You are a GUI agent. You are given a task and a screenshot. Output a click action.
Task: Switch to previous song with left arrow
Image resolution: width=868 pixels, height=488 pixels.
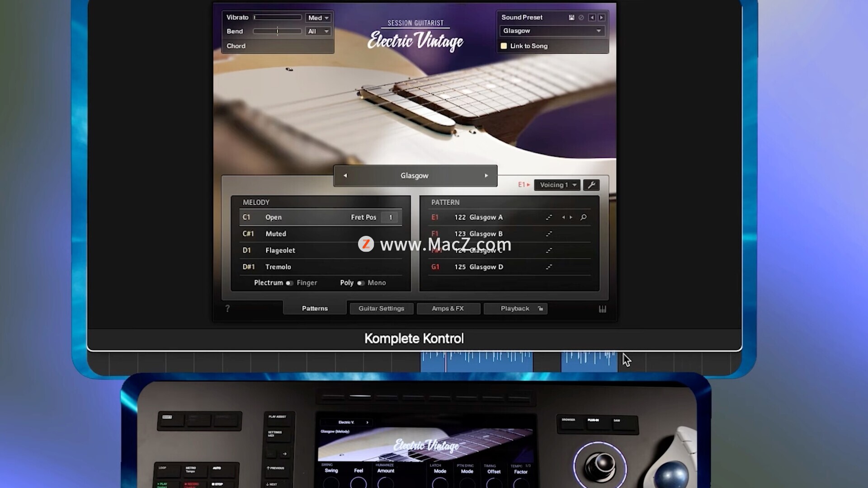(345, 176)
